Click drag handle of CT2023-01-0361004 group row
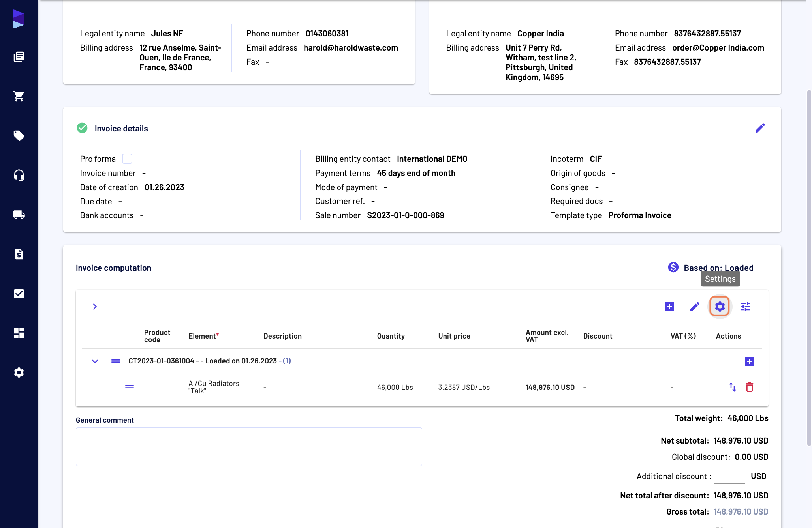The width and height of the screenshot is (812, 528). [x=115, y=361]
